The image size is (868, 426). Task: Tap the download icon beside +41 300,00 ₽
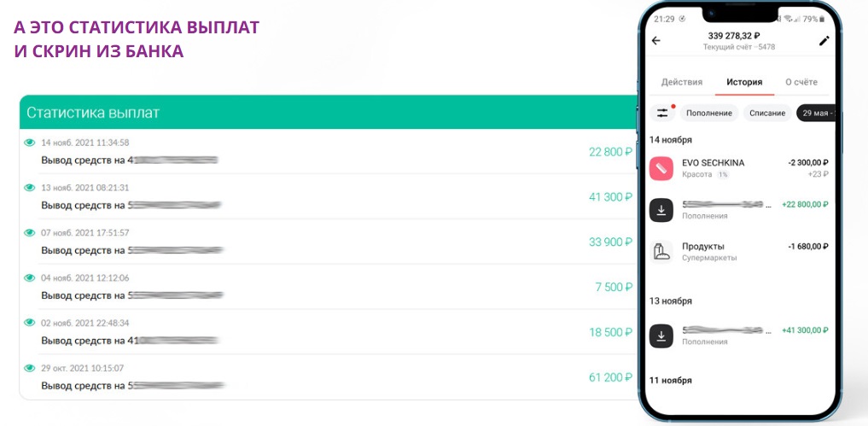point(661,336)
